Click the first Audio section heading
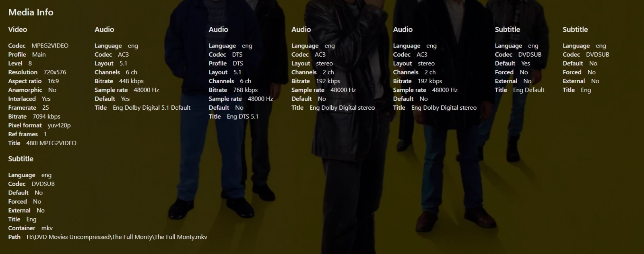The width and height of the screenshot is (644, 254). [104, 29]
